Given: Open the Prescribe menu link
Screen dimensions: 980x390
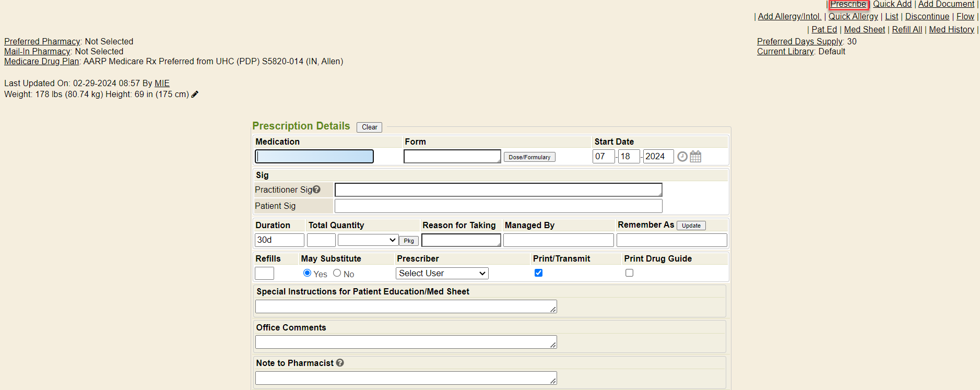Looking at the screenshot, I should coord(848,4).
